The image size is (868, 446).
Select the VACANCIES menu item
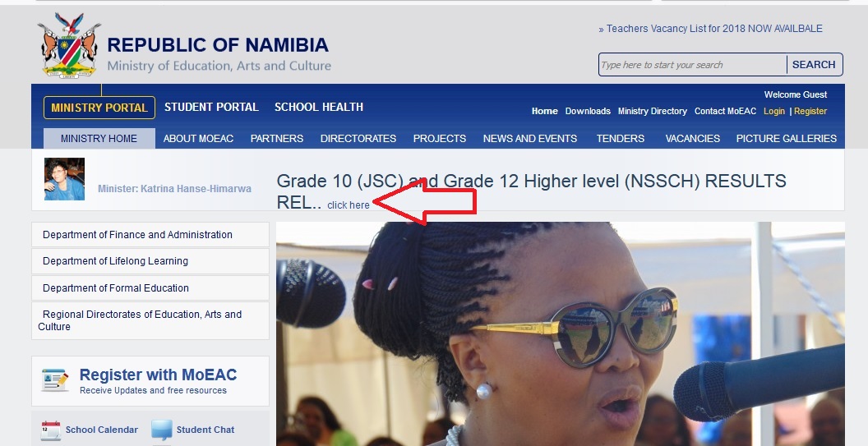click(x=693, y=138)
